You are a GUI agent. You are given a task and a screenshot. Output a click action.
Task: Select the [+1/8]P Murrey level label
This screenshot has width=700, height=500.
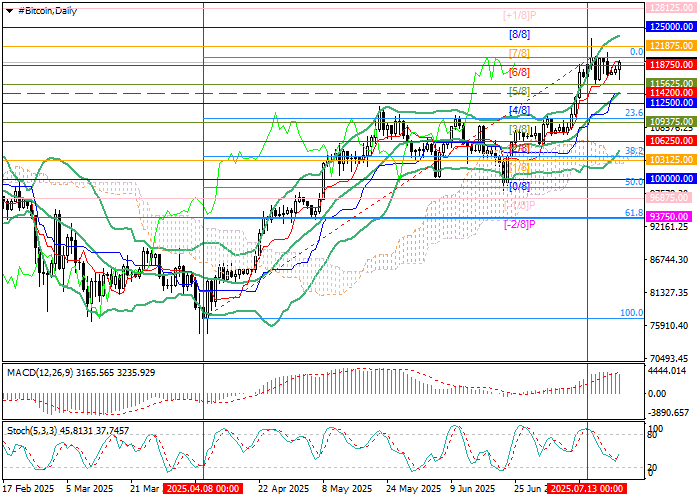[x=519, y=16]
